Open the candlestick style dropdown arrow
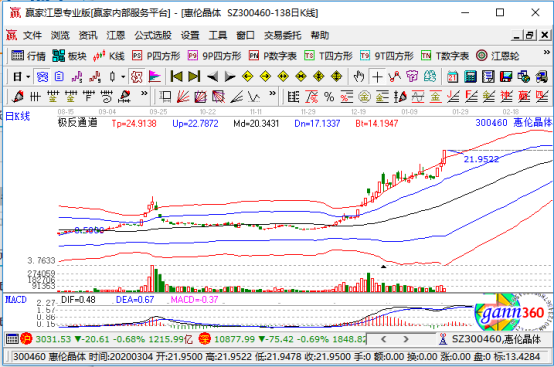 (123, 77)
